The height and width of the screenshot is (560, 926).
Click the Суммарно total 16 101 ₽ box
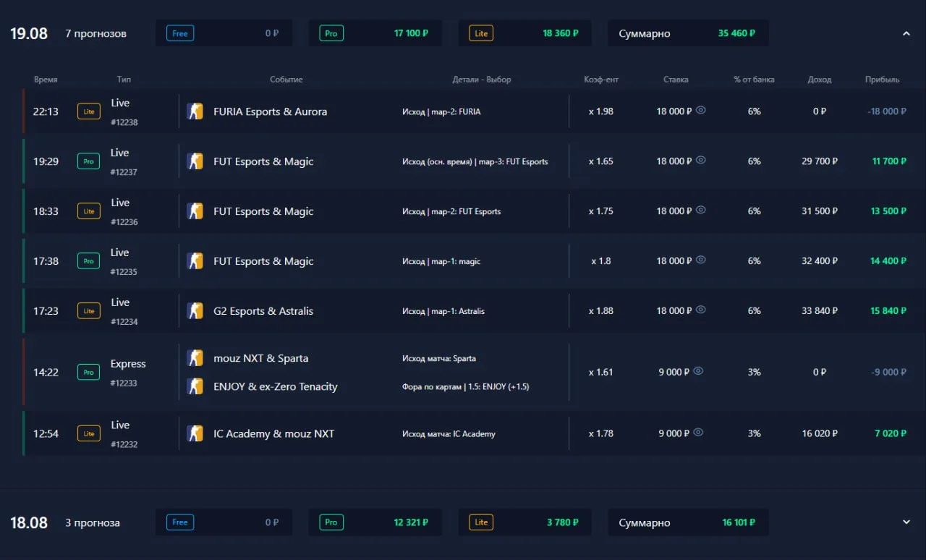point(688,522)
